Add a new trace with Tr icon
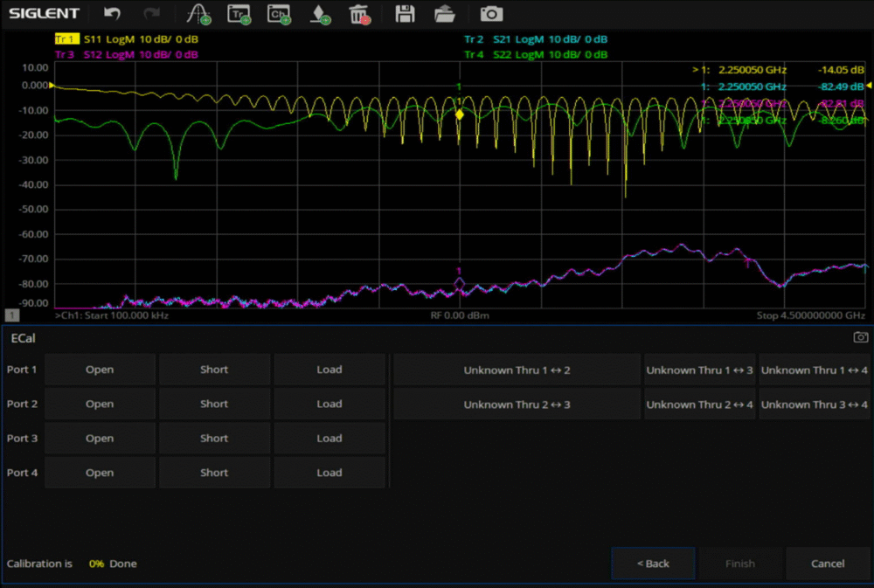The height and width of the screenshot is (588, 874). (239, 13)
